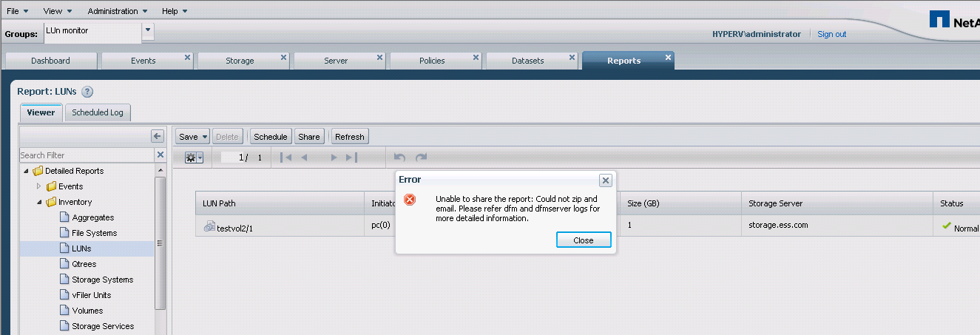980x335 pixels.
Task: Open the File Systems report
Action: coord(94,233)
